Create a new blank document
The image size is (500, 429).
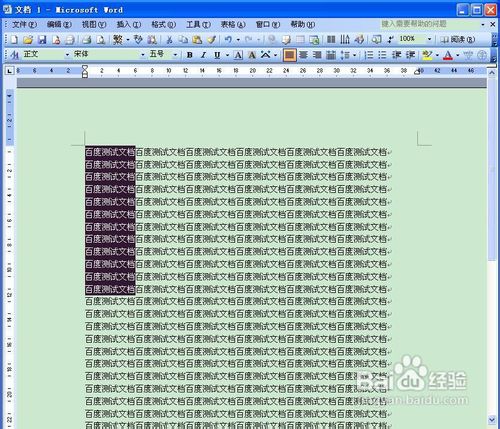[14, 40]
